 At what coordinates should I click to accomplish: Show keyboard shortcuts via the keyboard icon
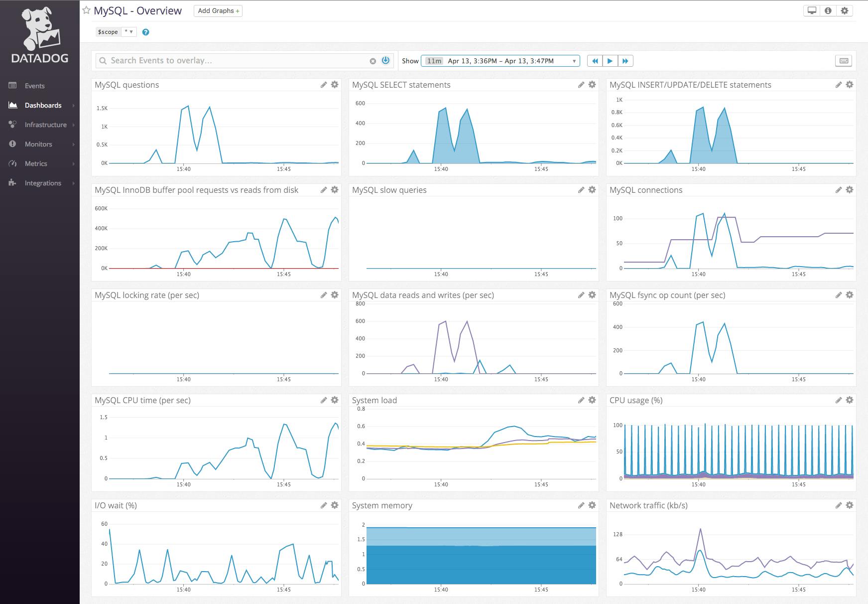coord(845,60)
